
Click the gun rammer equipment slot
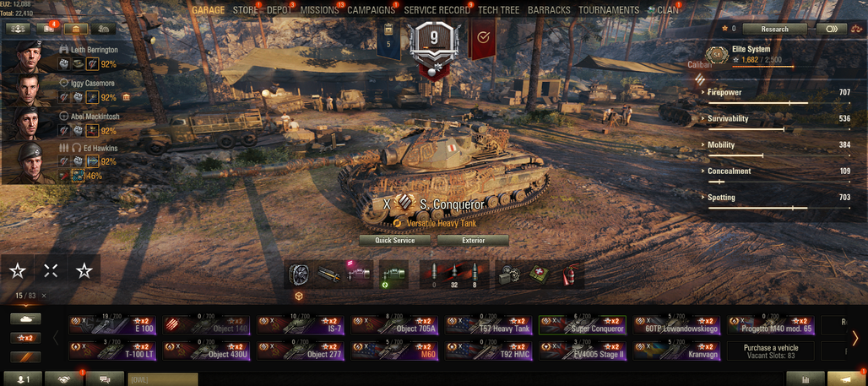[328, 275]
